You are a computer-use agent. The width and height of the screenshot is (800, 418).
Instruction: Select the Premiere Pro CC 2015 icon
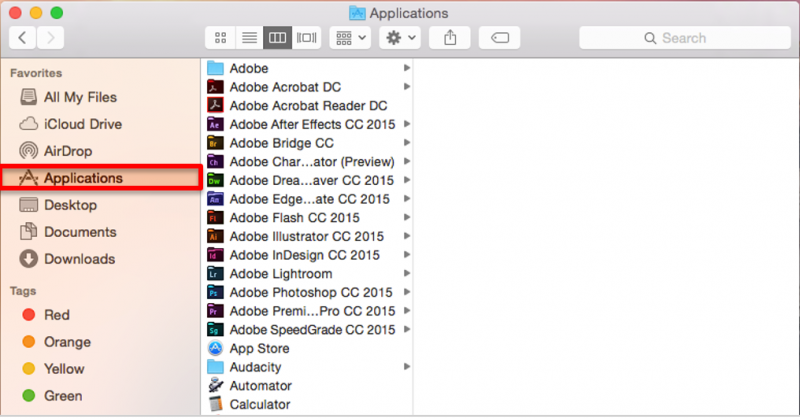(x=215, y=311)
